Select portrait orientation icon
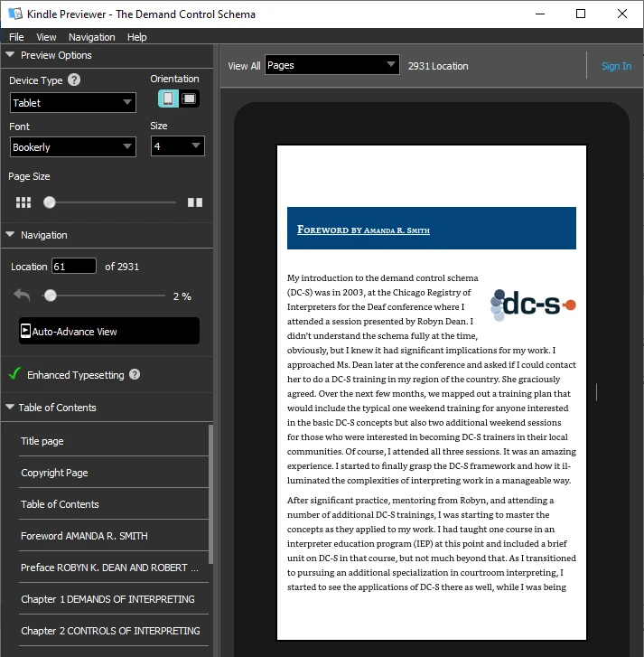The image size is (644, 657). pos(168,99)
